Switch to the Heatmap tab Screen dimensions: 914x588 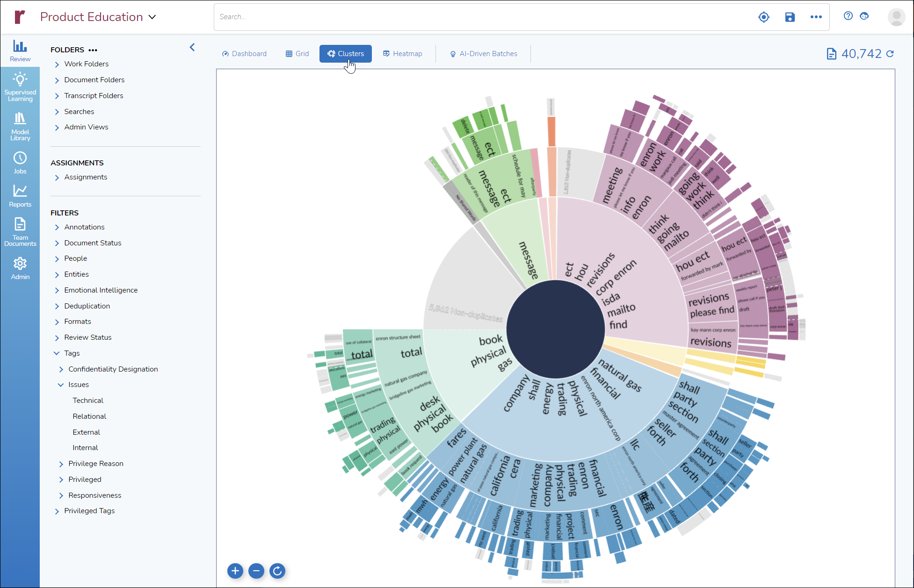tap(402, 54)
